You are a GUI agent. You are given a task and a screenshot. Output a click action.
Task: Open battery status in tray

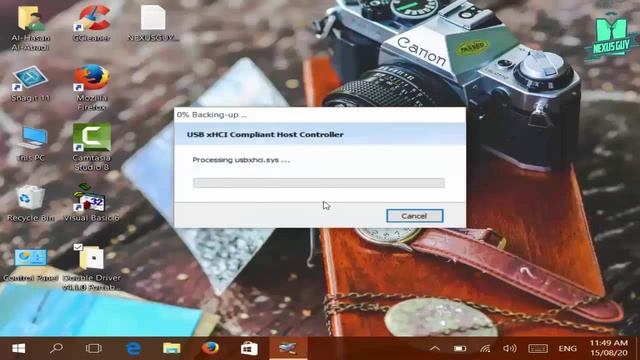tap(460, 349)
